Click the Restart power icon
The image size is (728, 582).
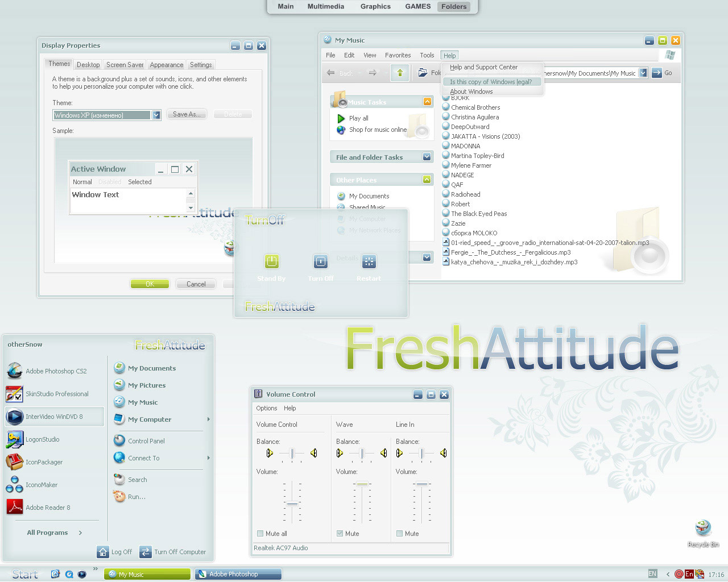[369, 261]
